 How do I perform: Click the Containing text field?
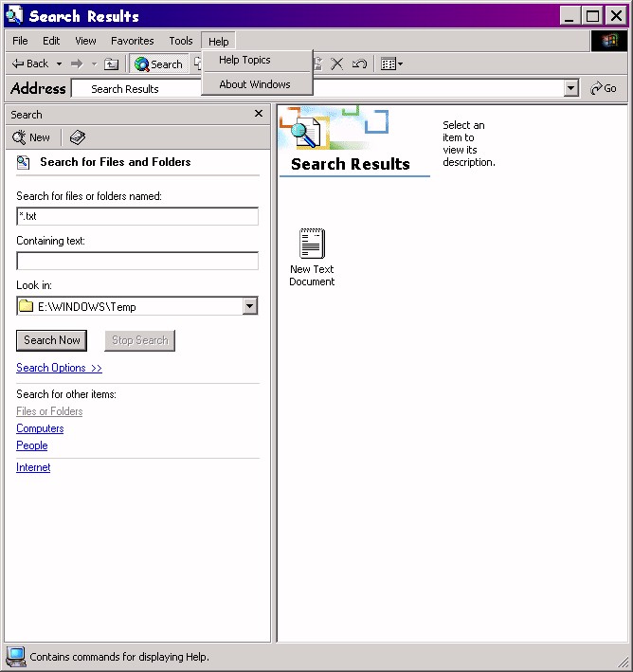(137, 261)
